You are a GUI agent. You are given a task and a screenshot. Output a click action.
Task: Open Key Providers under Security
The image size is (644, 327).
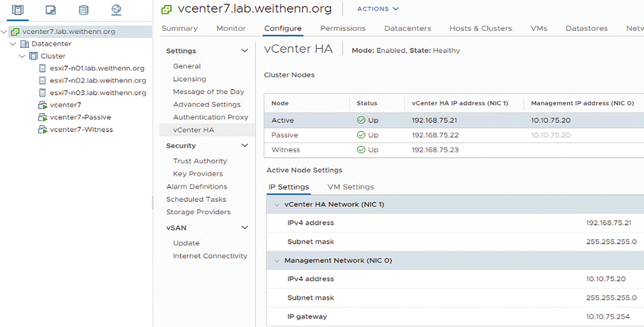point(198,174)
